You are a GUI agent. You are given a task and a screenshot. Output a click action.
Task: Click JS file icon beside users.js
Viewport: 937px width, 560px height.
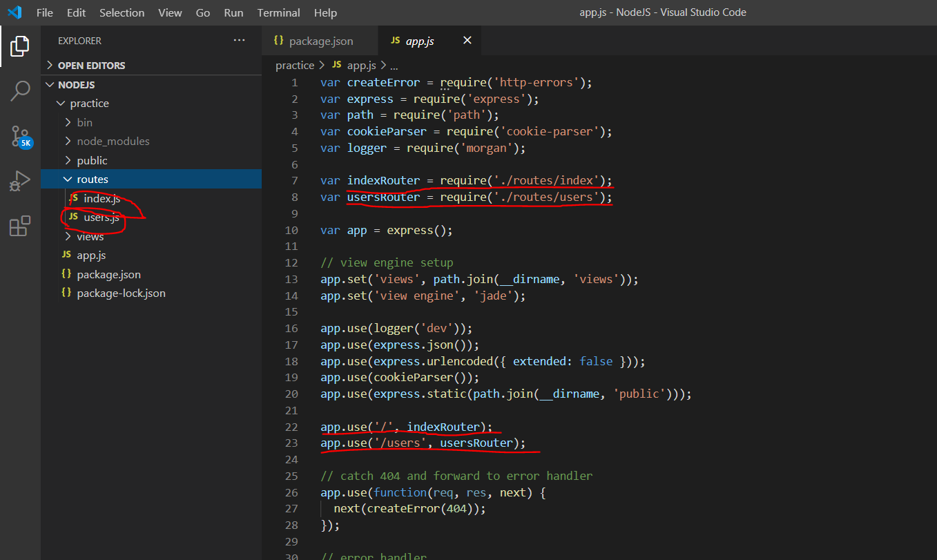73,218
